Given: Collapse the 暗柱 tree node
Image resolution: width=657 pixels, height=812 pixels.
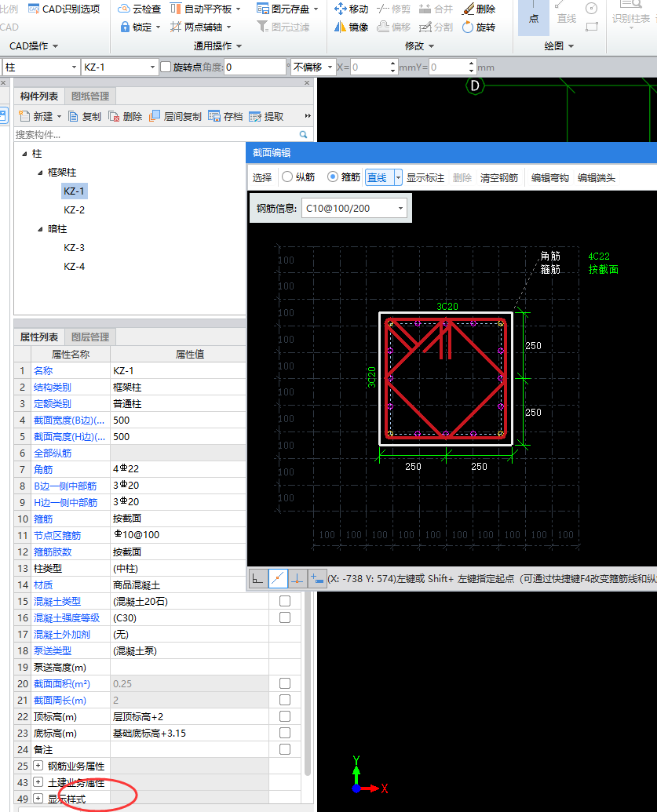Looking at the screenshot, I should click(40, 229).
